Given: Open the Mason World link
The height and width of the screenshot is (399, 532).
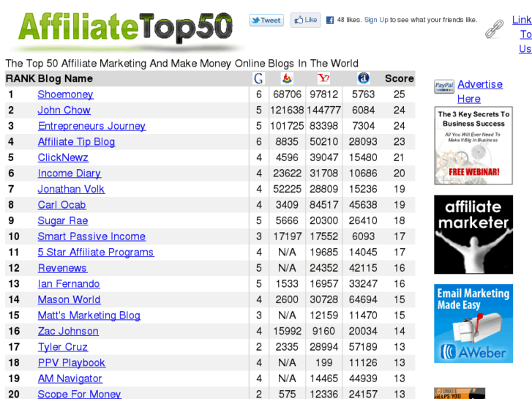Looking at the screenshot, I should (70, 299).
